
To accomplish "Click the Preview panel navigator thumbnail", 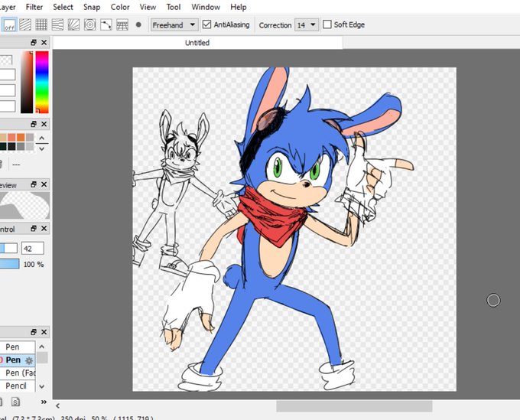I will click(24, 205).
